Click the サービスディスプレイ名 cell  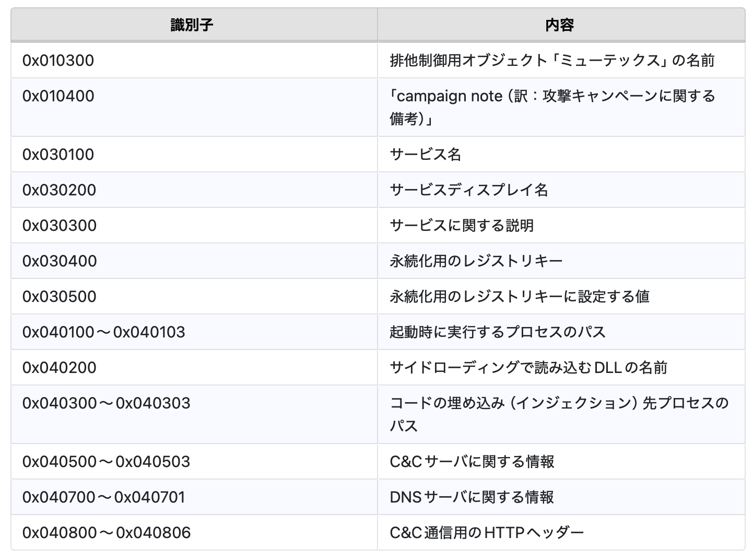coord(469,190)
